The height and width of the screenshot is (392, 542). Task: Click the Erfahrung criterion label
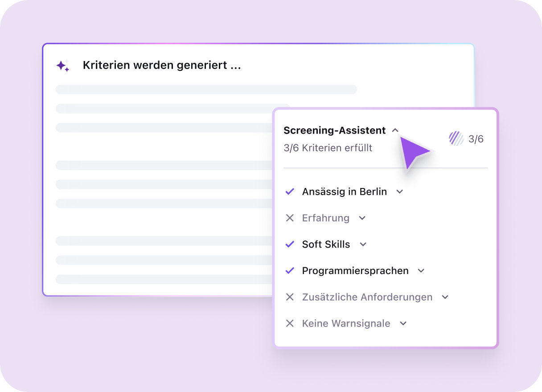(x=326, y=218)
